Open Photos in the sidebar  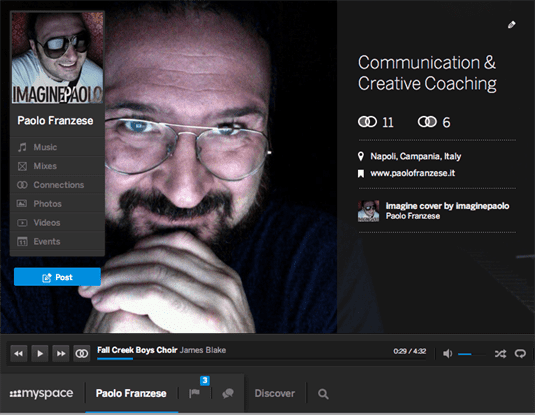[x=57, y=204]
